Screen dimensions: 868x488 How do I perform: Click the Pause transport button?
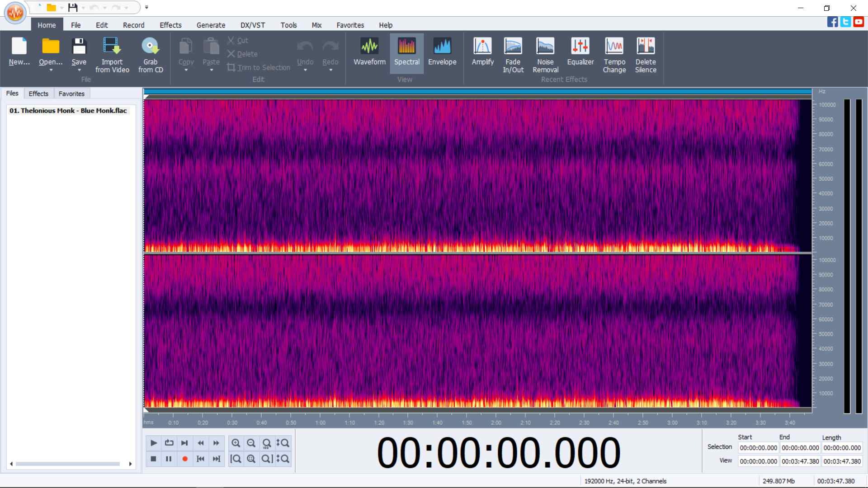pyautogui.click(x=169, y=459)
